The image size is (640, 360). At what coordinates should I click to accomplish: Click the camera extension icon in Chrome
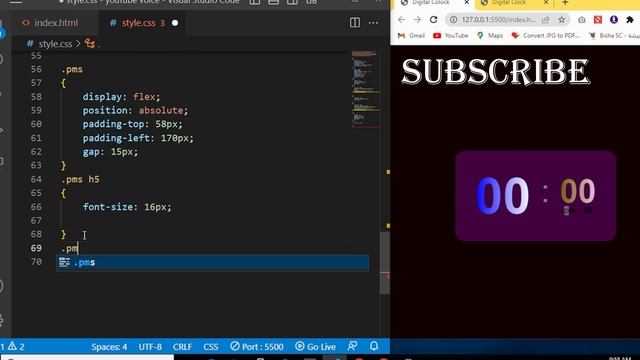pyautogui.click(x=582, y=20)
